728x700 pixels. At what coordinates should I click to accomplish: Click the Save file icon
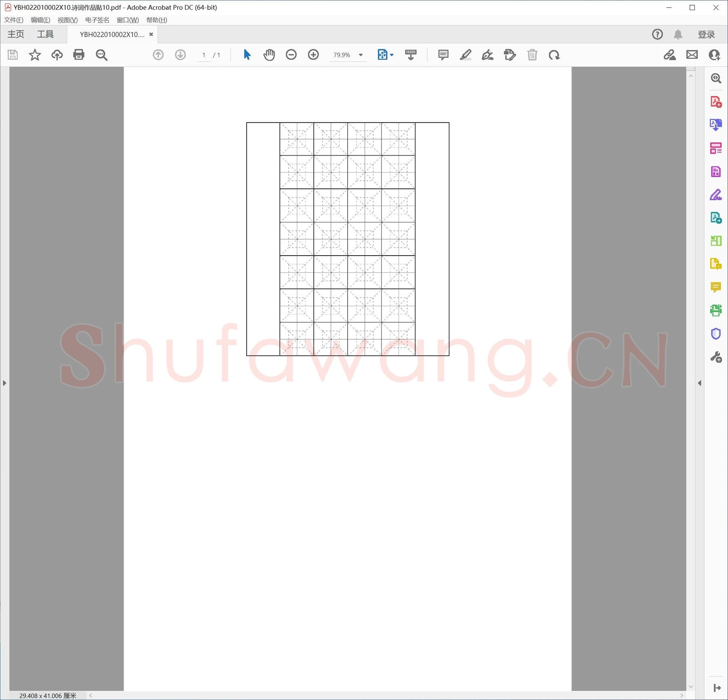pos(13,55)
